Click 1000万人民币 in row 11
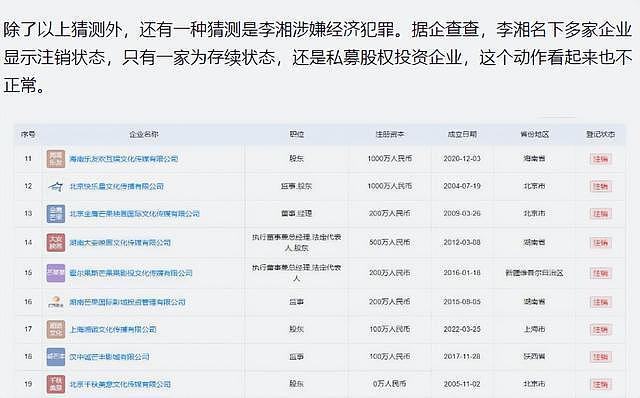The width and height of the screenshot is (640, 398). click(x=390, y=159)
